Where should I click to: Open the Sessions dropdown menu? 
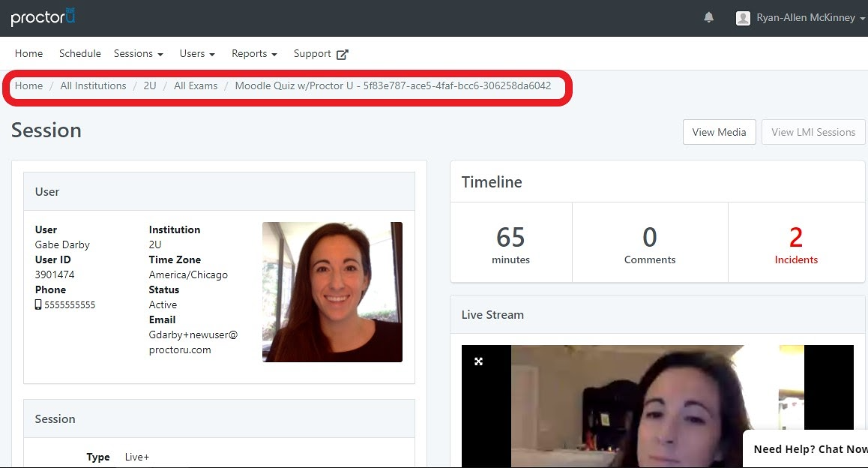(x=138, y=54)
